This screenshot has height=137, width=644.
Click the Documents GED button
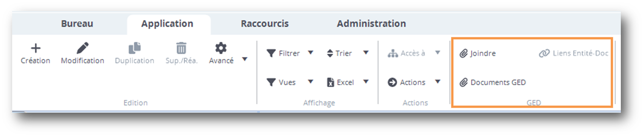(493, 82)
